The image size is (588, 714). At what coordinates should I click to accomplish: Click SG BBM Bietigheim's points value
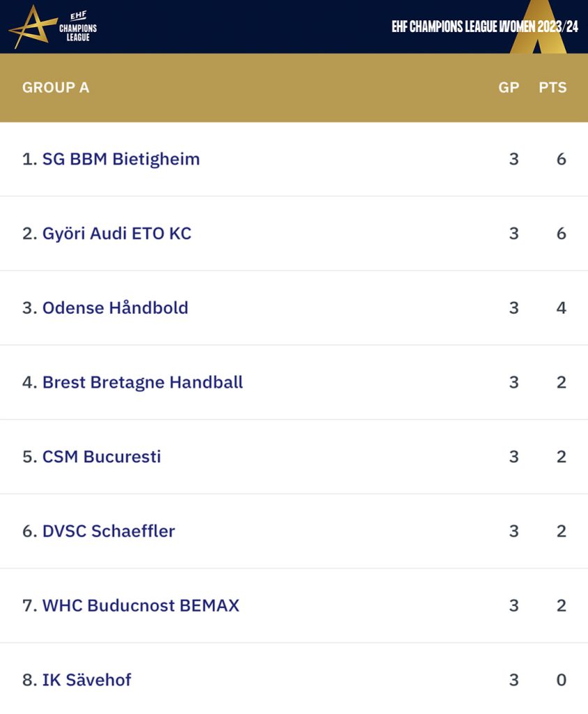(561, 160)
